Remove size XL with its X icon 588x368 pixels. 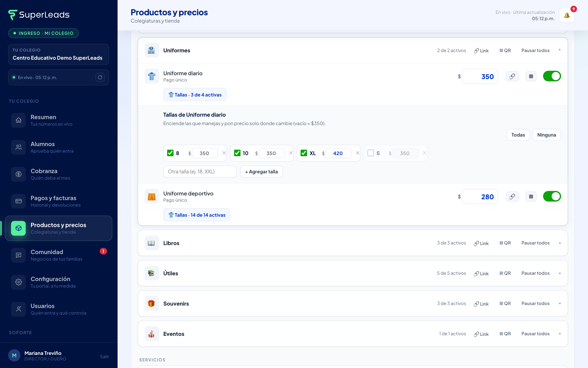coord(358,153)
